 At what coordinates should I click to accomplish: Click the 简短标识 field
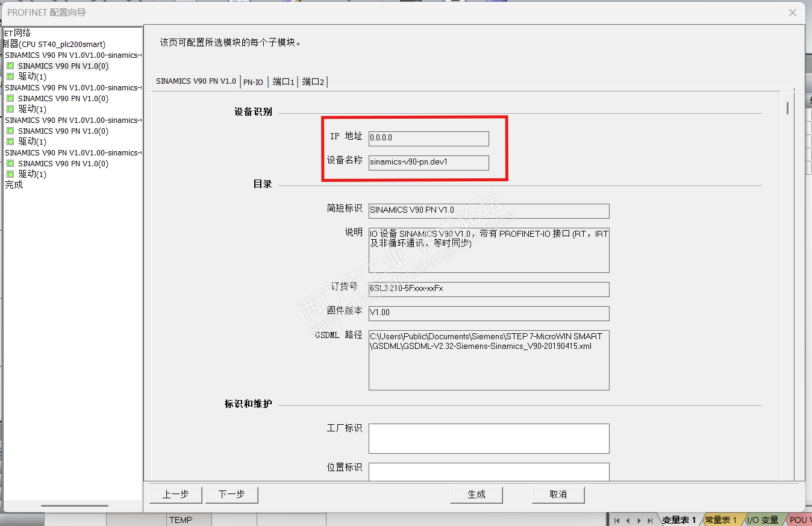click(489, 210)
